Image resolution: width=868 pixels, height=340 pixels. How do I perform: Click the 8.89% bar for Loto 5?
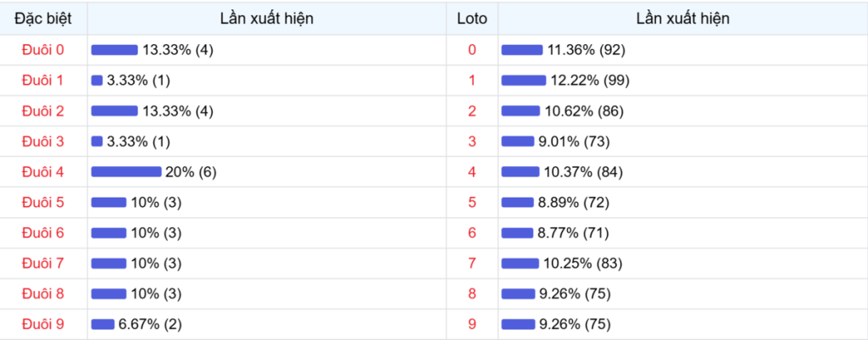[x=519, y=203]
